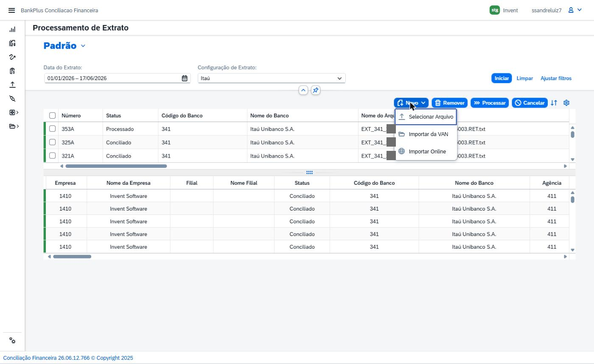Image resolution: width=594 pixels, height=364 pixels.
Task: Toggle the Novo dropdown button
Action: (x=411, y=103)
